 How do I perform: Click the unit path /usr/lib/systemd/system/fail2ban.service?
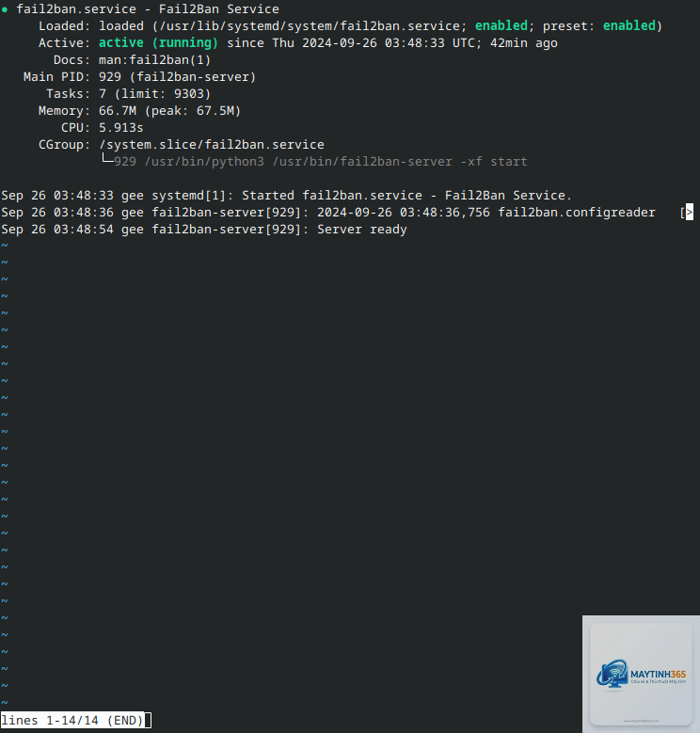pyautogui.click(x=310, y=26)
